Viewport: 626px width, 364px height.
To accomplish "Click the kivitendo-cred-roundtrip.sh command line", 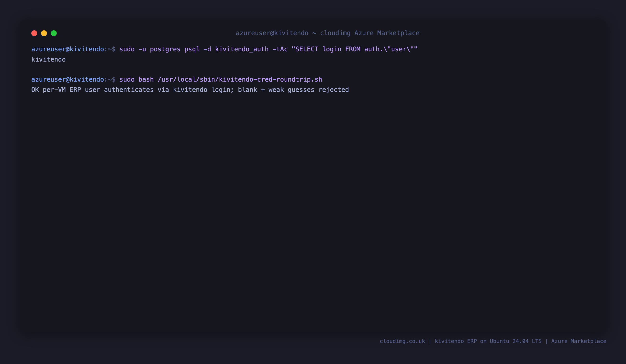I will (177, 79).
